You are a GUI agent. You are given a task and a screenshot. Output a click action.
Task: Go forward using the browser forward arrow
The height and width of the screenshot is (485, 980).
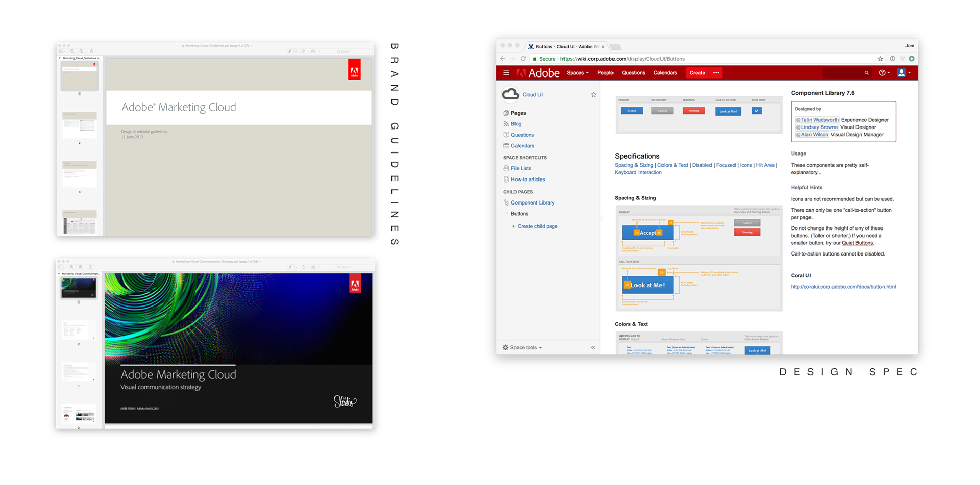click(513, 59)
